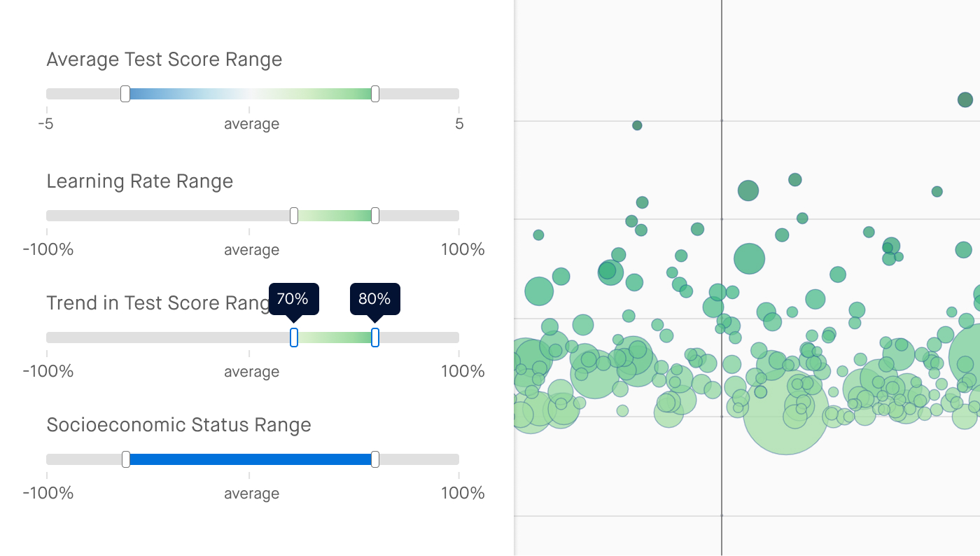The image size is (980, 556).
Task: Click the '-100%' label under Socioeconomic Status slider
Action: click(48, 493)
